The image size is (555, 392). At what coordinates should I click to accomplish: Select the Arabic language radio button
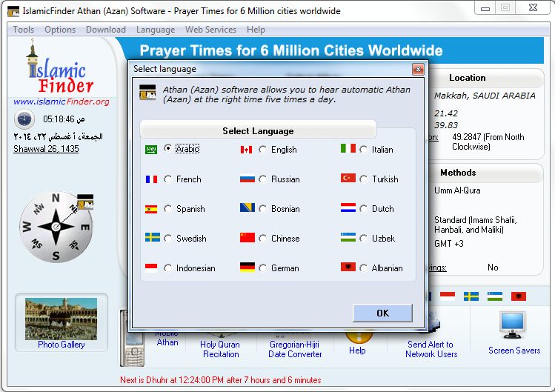click(167, 149)
